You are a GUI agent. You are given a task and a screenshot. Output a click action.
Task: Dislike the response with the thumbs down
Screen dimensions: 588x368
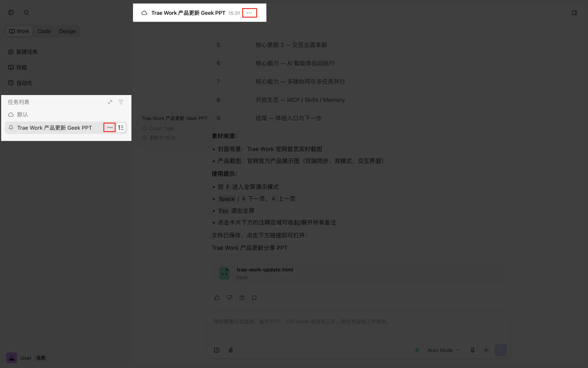click(x=229, y=298)
